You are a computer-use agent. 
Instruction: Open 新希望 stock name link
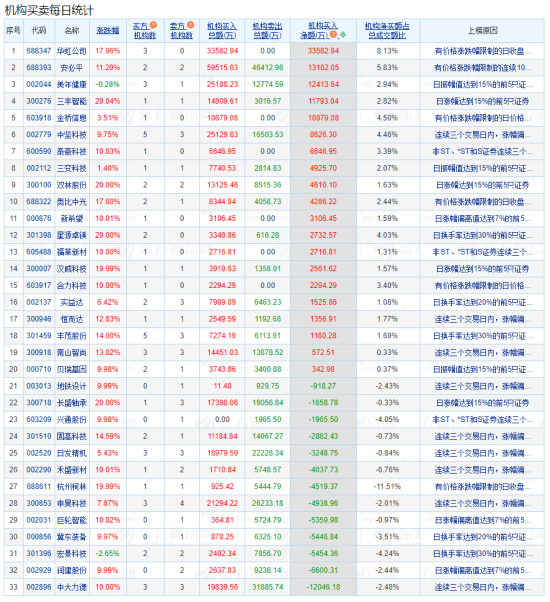pyautogui.click(x=72, y=218)
